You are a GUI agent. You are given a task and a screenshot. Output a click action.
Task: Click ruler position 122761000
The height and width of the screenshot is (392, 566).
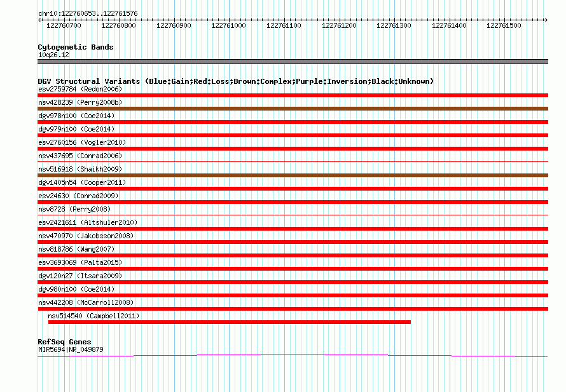point(228,25)
